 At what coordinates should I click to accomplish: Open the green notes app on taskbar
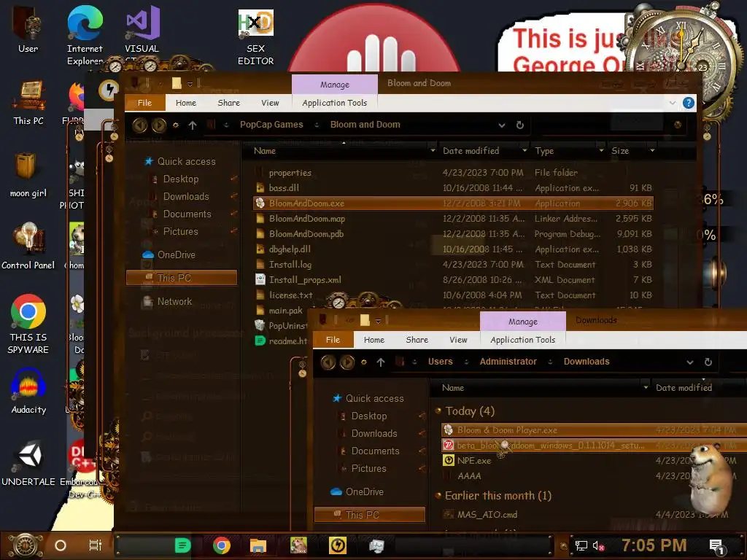pos(182,545)
